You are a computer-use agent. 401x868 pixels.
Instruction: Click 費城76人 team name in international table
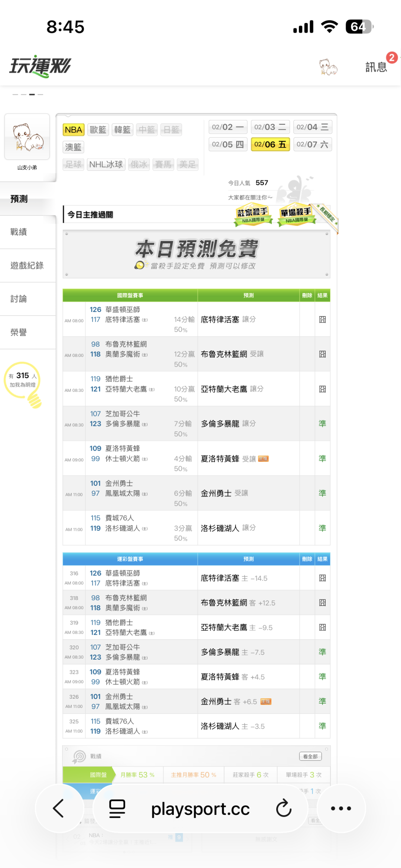coord(120,518)
